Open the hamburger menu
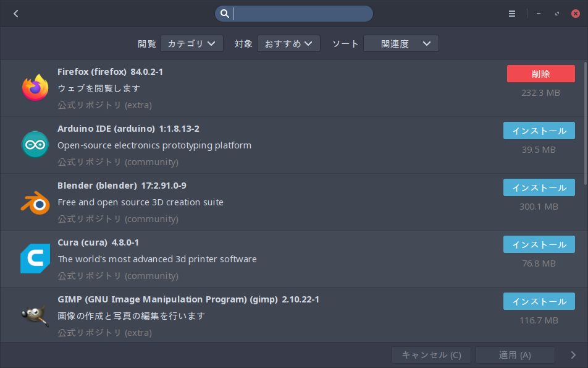Viewport: 588px width, 368px height. (x=512, y=14)
